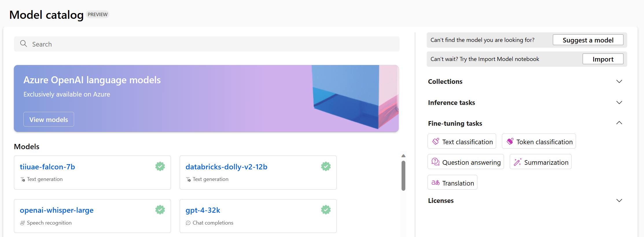Click the Suggest a model button

tap(588, 40)
